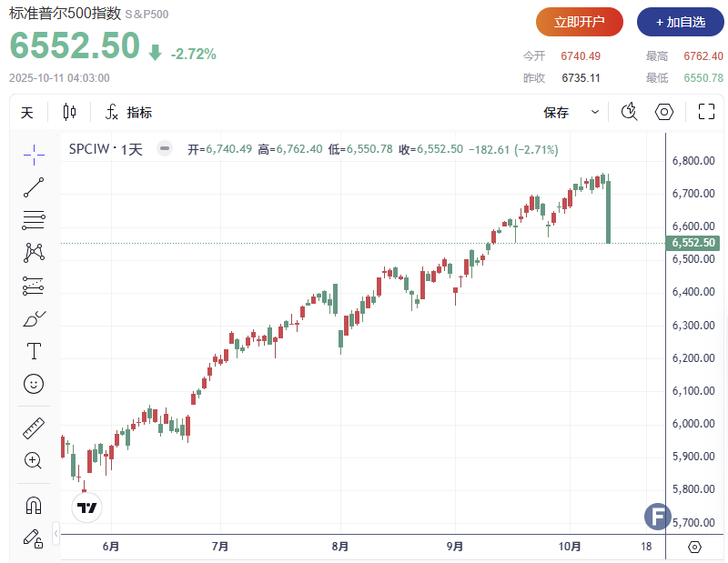The height and width of the screenshot is (563, 728).
Task: Open the Fibonacci retracement tool
Action: (34, 219)
